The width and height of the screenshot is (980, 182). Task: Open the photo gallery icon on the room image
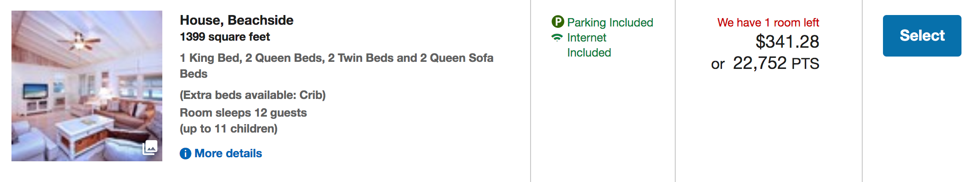coord(150,147)
